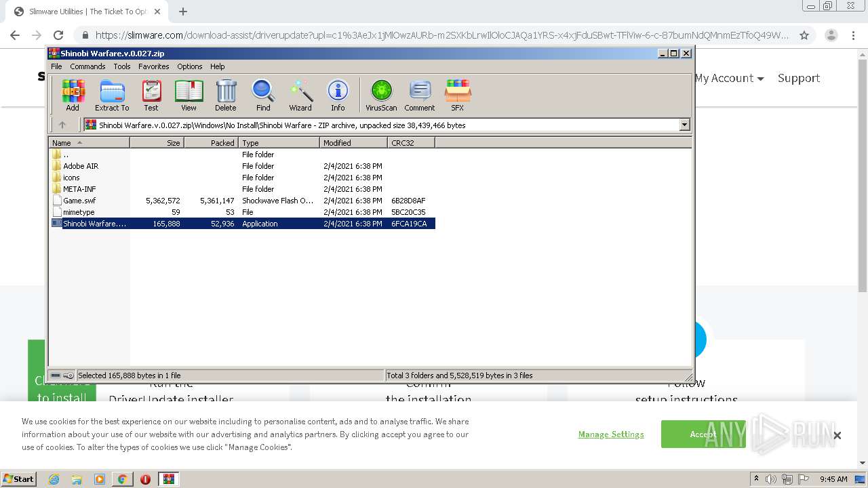Open Opera from the taskbar
This screenshot has height=488, width=868.
(x=145, y=479)
